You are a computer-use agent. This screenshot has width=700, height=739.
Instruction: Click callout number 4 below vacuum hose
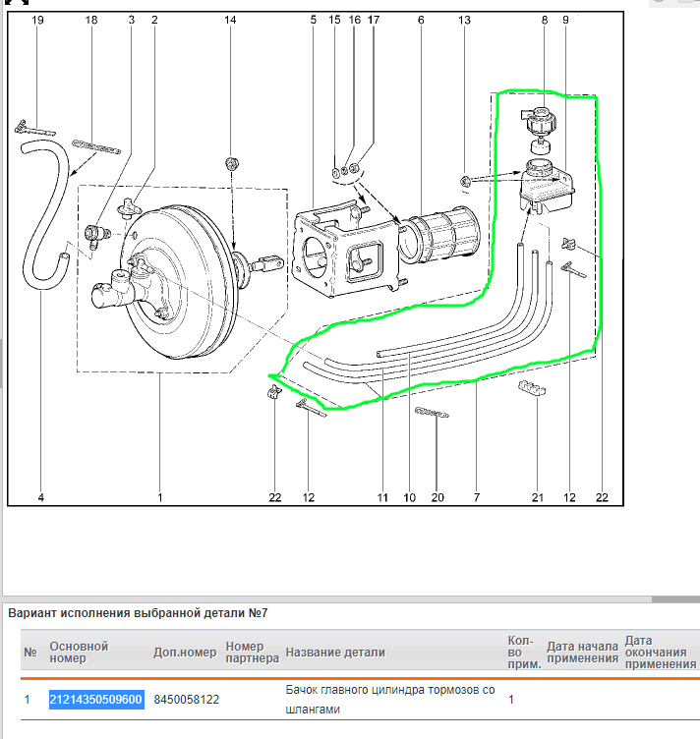pyautogui.click(x=41, y=497)
